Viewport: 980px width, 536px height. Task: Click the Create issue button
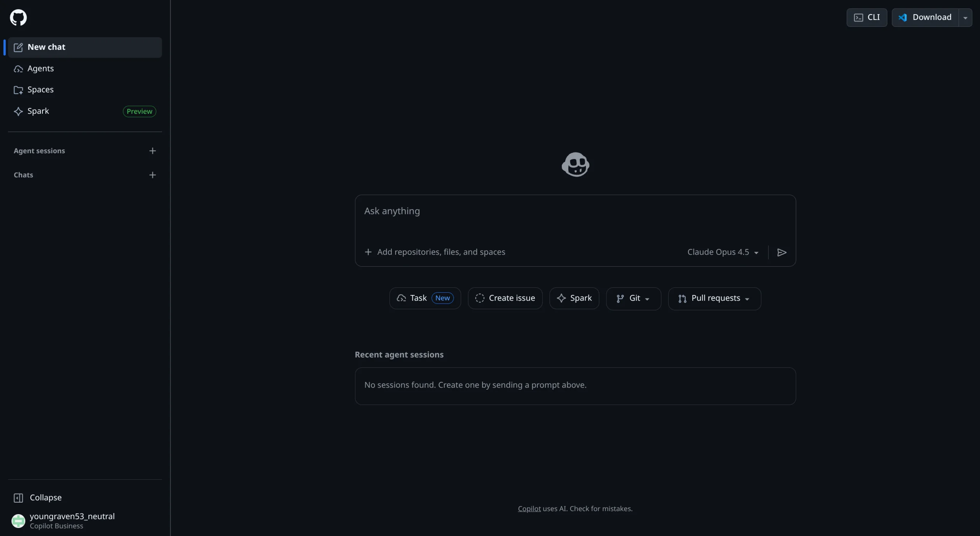(505, 298)
